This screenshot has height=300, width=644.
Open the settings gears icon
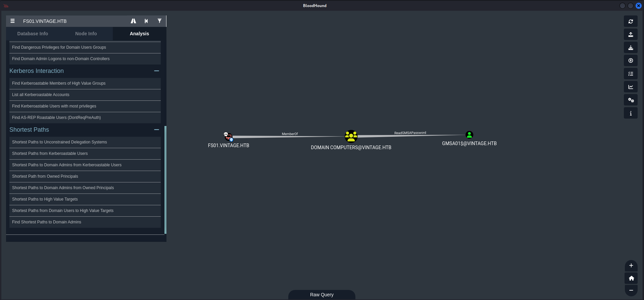tap(631, 100)
